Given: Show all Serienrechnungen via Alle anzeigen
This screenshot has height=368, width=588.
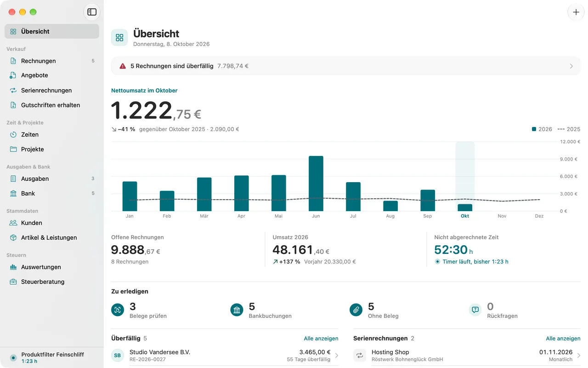Looking at the screenshot, I should point(563,339).
